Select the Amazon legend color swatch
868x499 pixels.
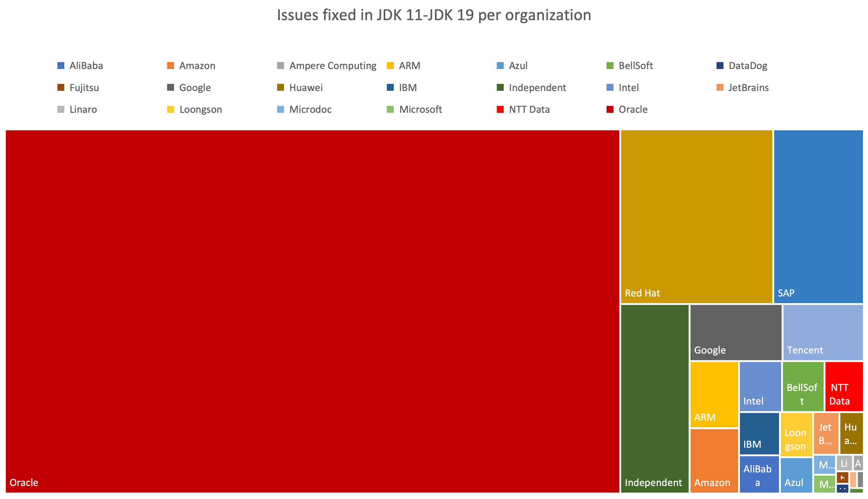point(171,66)
